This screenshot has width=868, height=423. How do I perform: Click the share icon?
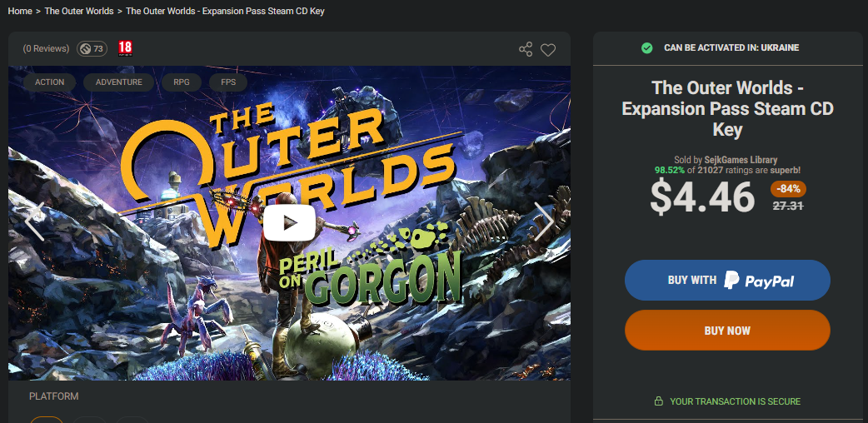(526, 49)
